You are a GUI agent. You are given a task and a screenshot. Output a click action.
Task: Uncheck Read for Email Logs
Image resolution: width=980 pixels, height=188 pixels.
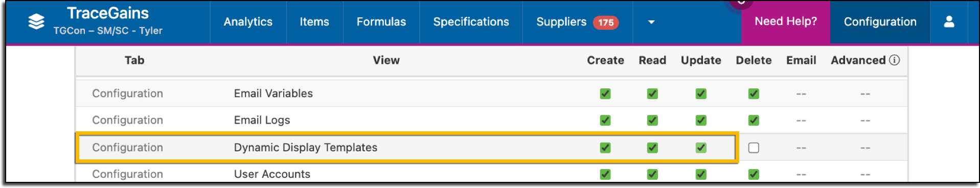pyautogui.click(x=652, y=120)
